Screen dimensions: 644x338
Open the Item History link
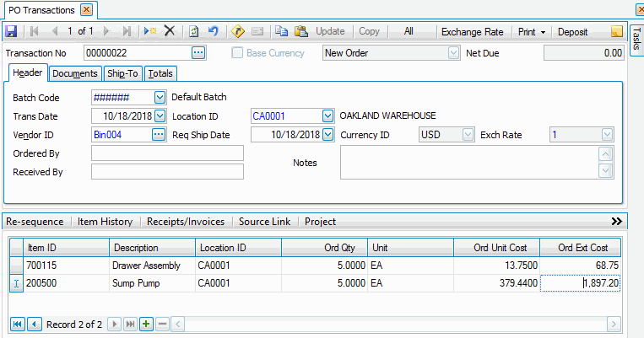105,222
